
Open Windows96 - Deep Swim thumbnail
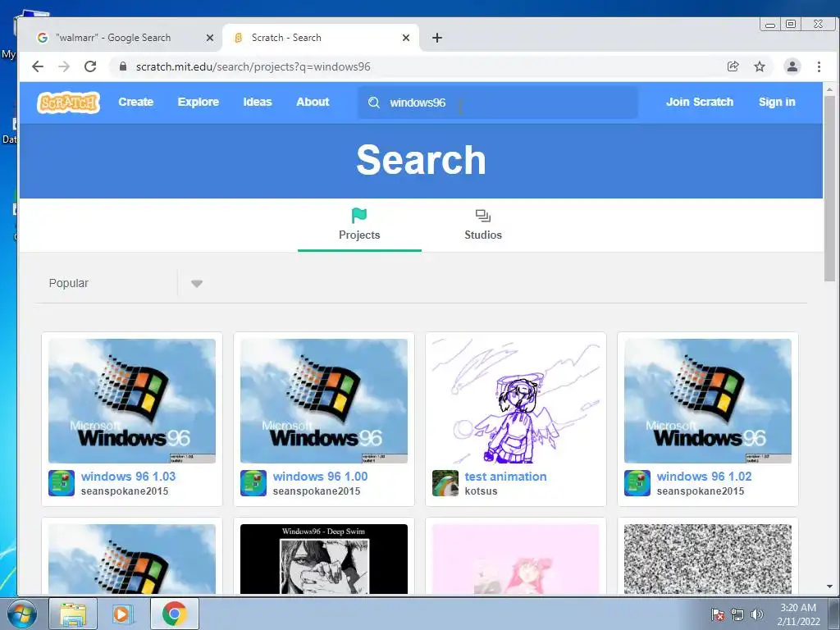323,559
